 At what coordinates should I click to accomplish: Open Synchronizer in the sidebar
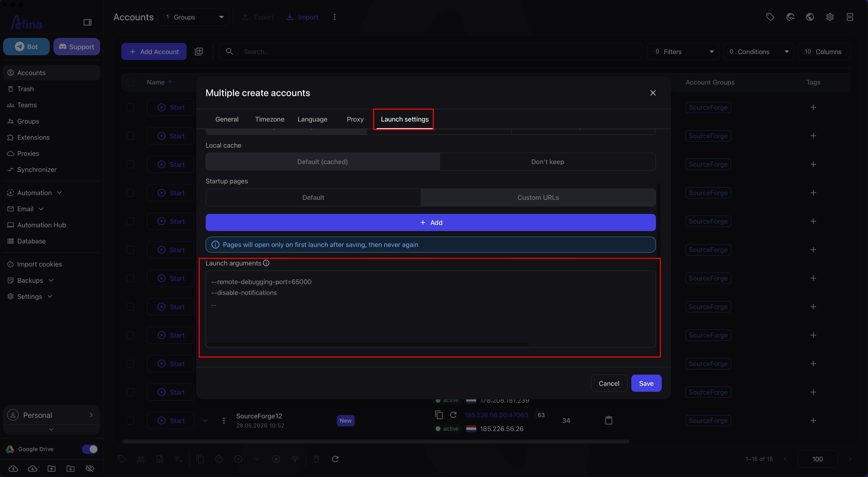coord(52,170)
